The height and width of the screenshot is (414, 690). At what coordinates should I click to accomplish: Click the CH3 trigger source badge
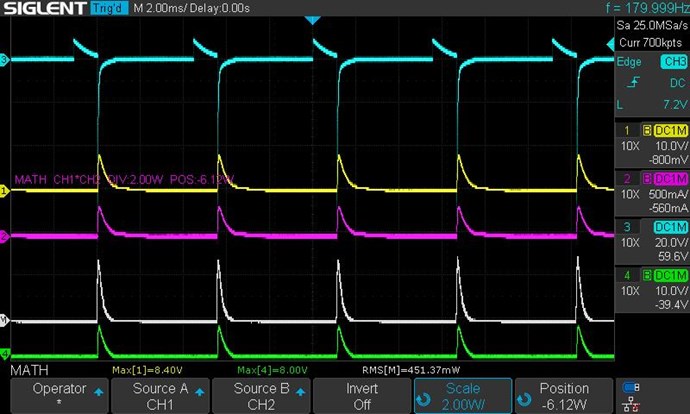pyautogui.click(x=674, y=62)
